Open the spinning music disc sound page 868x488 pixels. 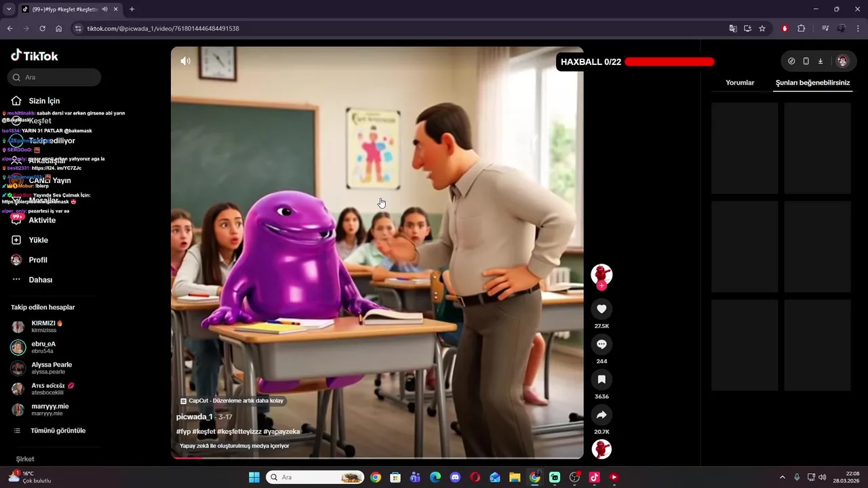pos(601,449)
